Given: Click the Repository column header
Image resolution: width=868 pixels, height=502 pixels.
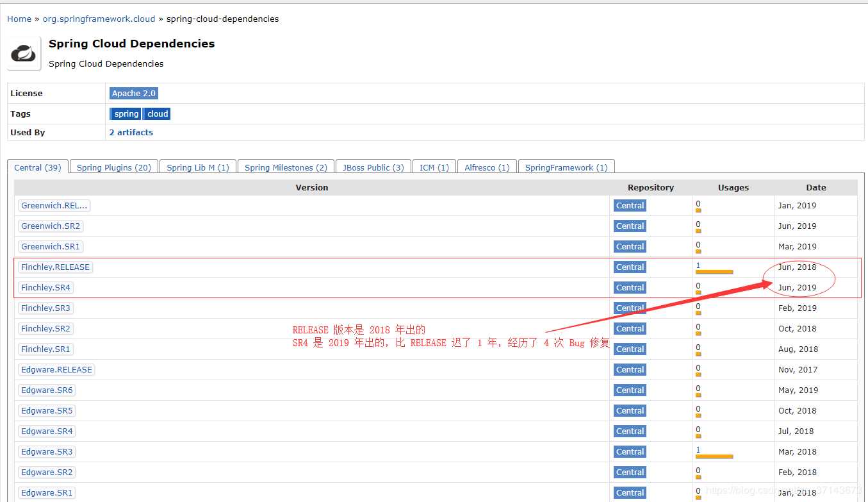Looking at the screenshot, I should click(x=651, y=188).
